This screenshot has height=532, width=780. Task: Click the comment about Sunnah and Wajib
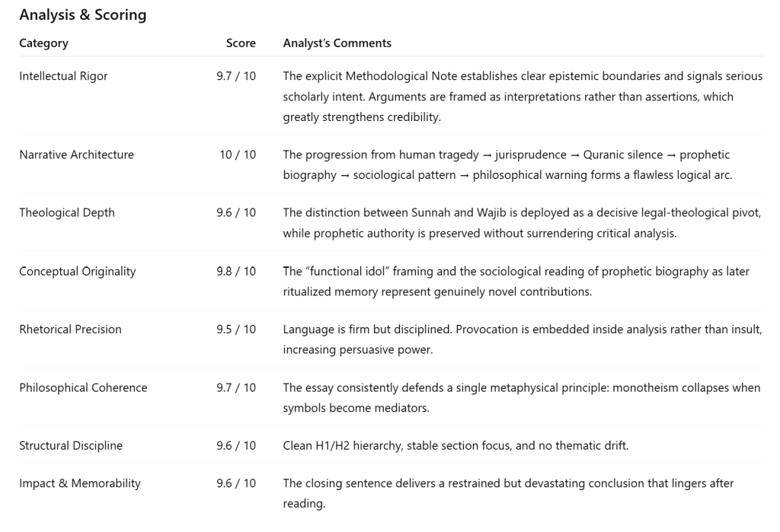coord(522,223)
